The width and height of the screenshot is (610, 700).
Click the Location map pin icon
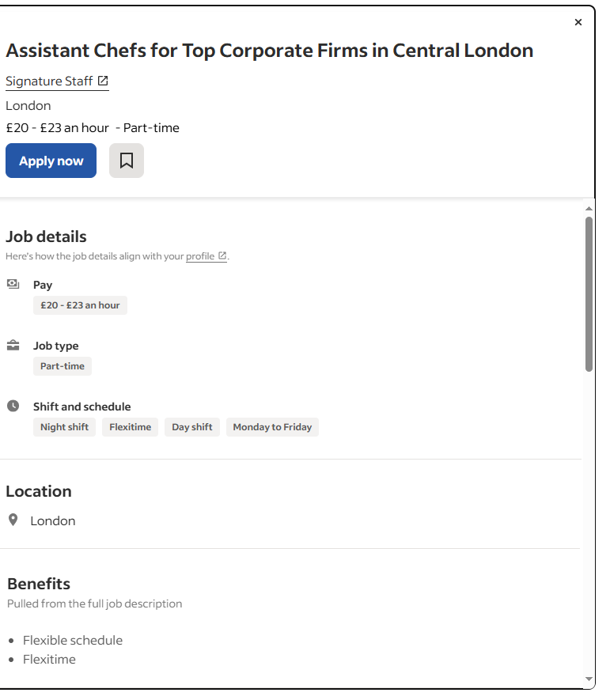pos(13,520)
